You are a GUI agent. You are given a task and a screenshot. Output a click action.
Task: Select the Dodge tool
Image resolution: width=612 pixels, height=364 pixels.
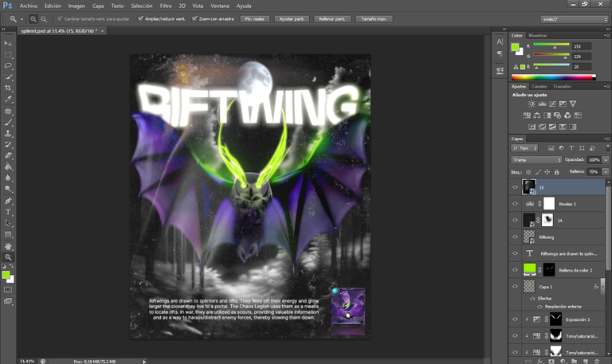8,189
